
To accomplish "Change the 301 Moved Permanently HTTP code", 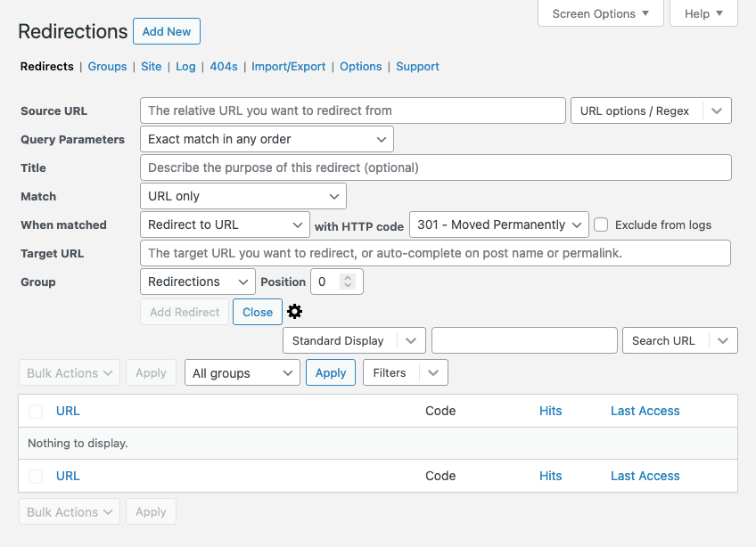I will 499,225.
